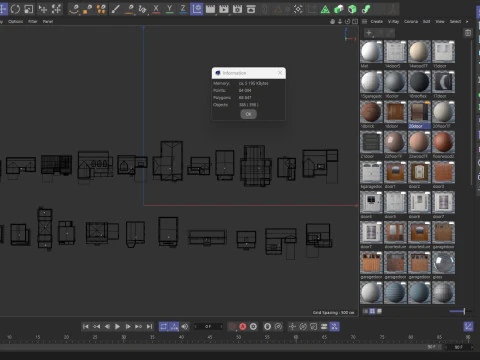
Task: Click the green triangle plugin icon
Action: click(x=325, y=9)
